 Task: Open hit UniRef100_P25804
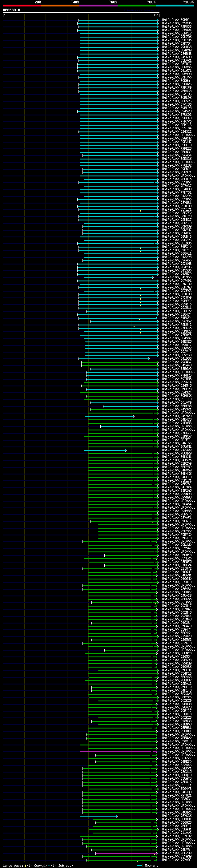tap(177, 30)
